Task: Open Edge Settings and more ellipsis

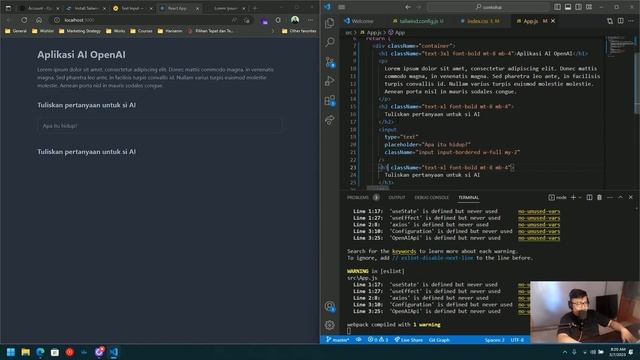Action: pyautogui.click(x=310, y=20)
